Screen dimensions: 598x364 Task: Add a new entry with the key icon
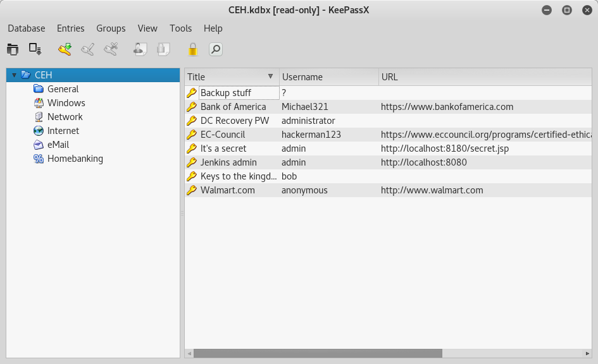point(65,49)
